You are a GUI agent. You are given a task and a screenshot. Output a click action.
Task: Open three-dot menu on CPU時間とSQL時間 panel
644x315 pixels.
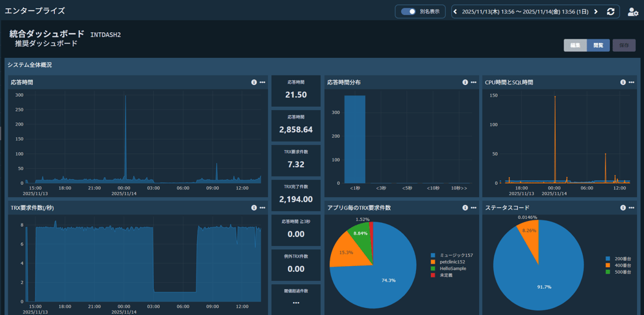[x=631, y=82]
